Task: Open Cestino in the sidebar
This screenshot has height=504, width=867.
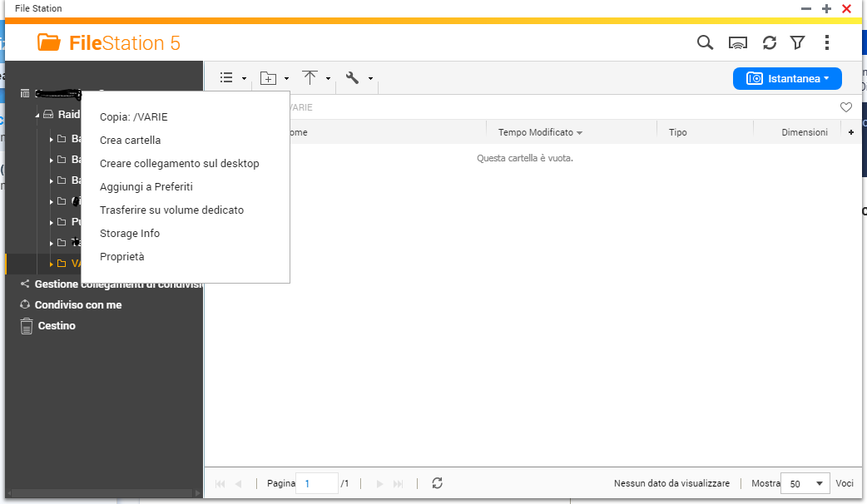Action: [x=56, y=326]
